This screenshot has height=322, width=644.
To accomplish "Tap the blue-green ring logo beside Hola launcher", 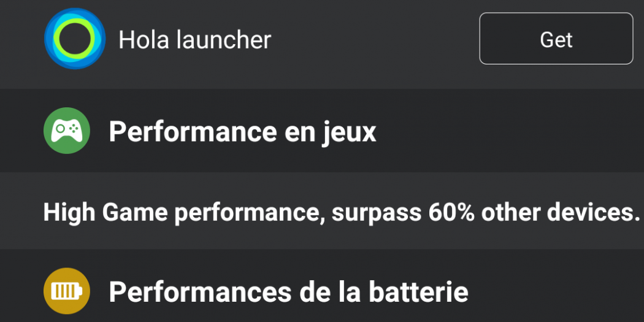I will (75, 39).
